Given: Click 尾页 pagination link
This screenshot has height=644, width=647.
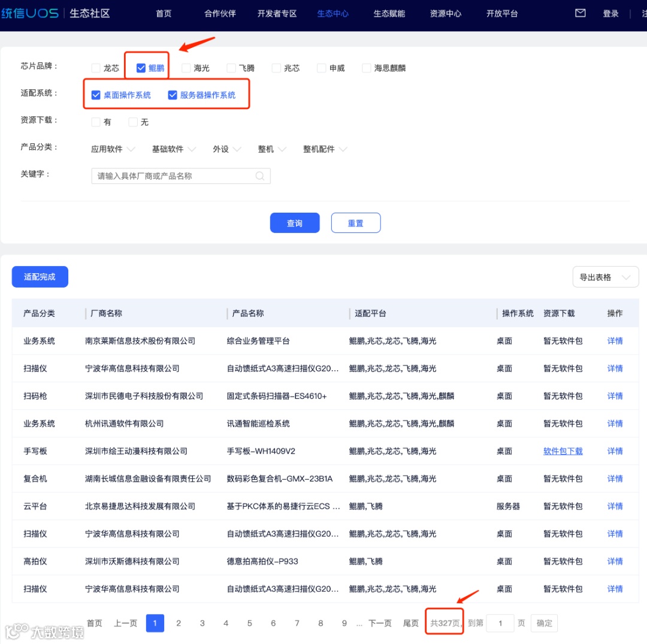Looking at the screenshot, I should [410, 624].
